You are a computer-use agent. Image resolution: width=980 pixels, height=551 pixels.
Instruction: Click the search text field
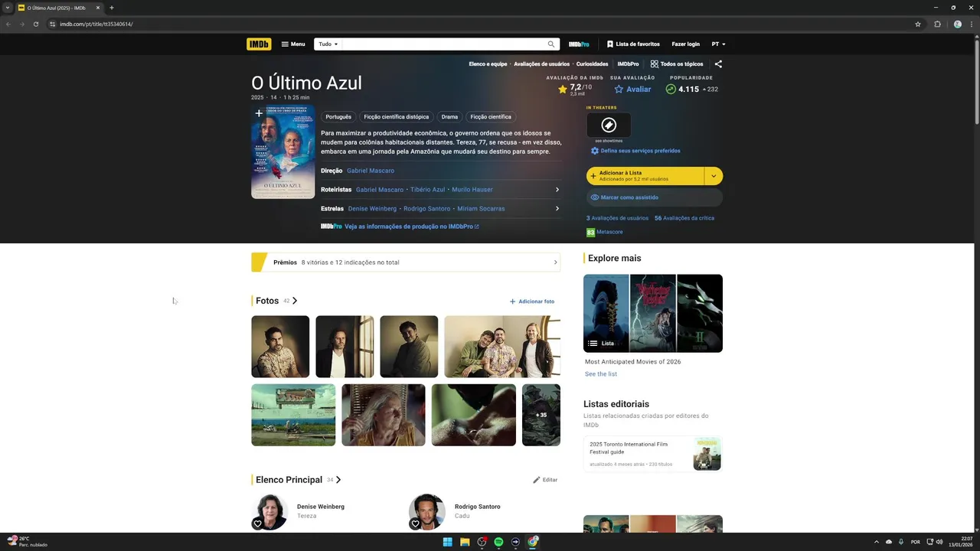tap(443, 44)
